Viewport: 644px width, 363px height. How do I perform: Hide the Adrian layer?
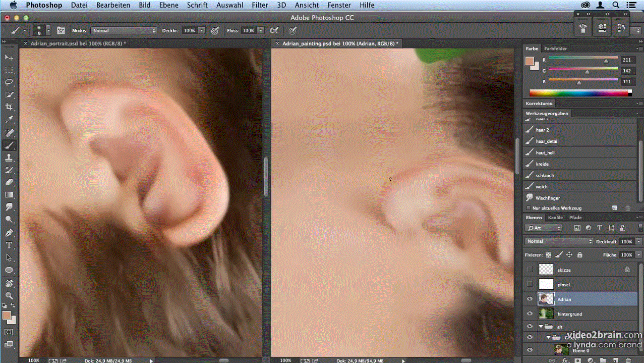pos(530,299)
